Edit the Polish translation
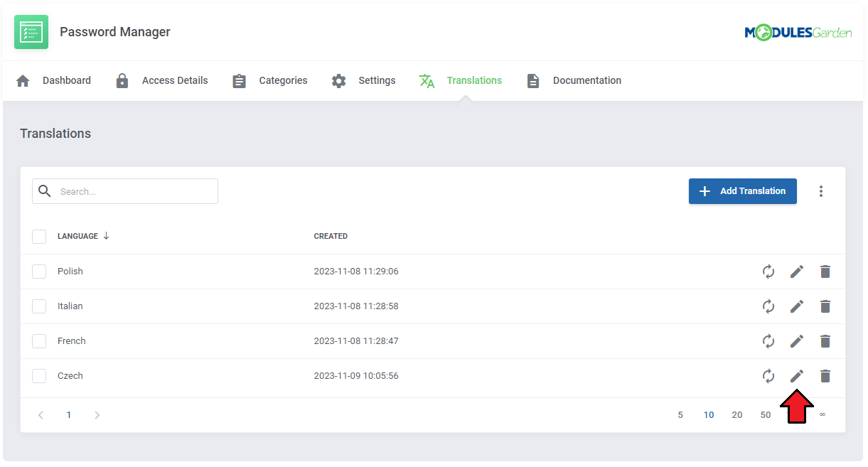The width and height of the screenshot is (868, 467). click(797, 272)
